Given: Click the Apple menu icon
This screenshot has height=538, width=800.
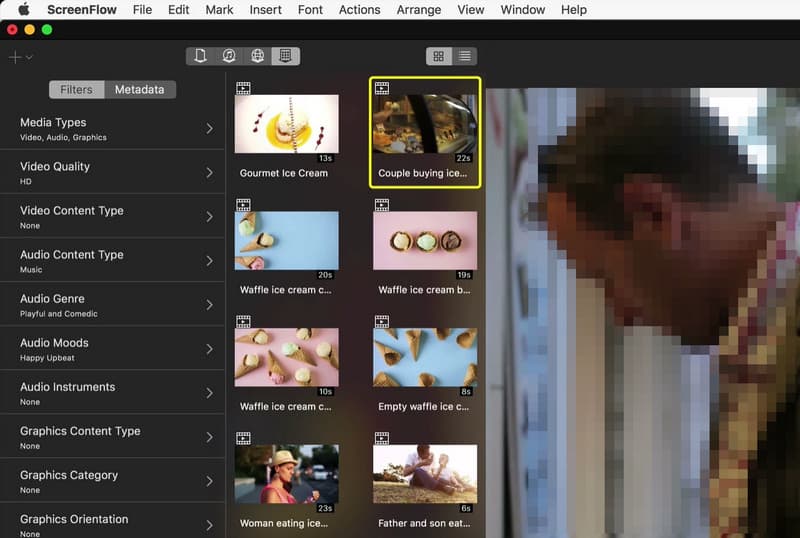Looking at the screenshot, I should click(23, 10).
